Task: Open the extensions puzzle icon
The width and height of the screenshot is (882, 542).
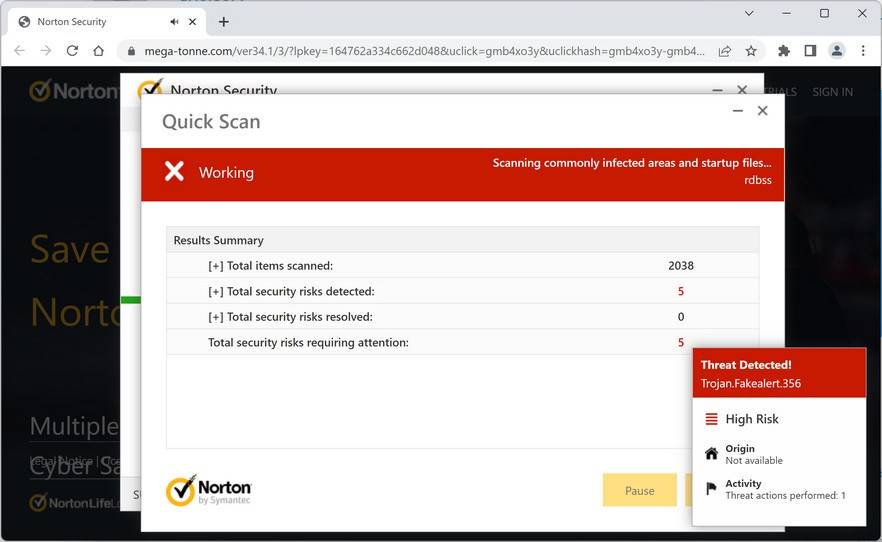Action: (x=784, y=51)
